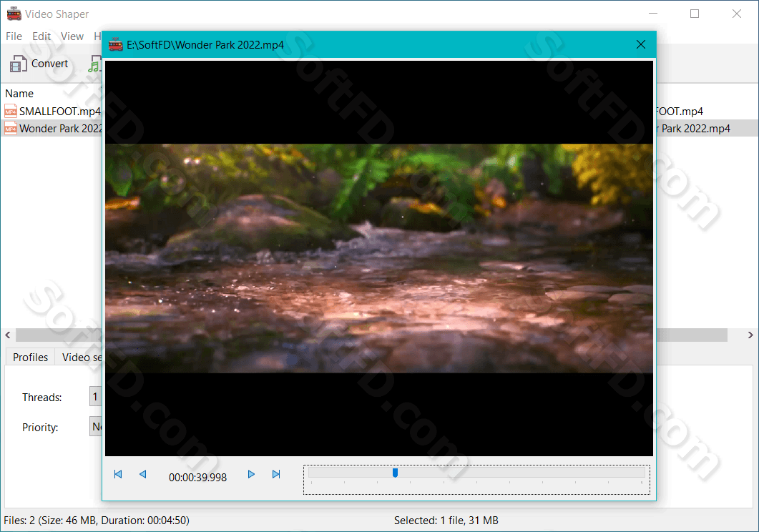Click the blue seek slider thumb
759x532 pixels.
(x=395, y=473)
